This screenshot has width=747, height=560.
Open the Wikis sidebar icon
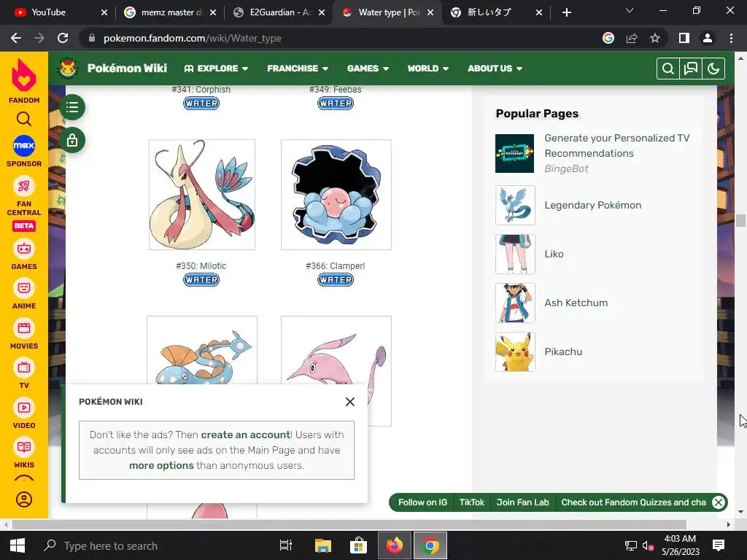[x=24, y=447]
